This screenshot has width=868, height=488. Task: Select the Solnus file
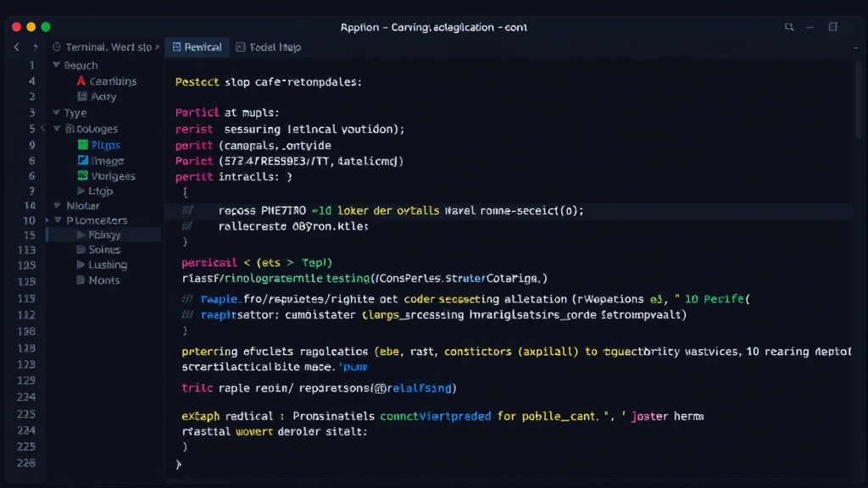coord(104,250)
